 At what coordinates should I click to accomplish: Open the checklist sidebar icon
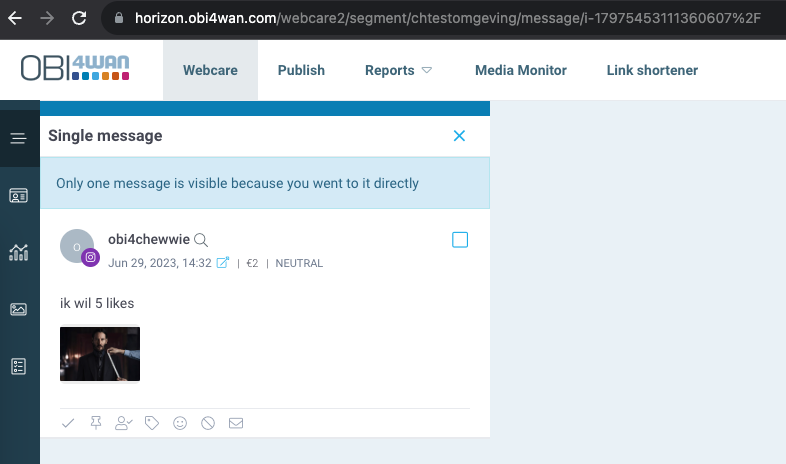tap(19, 366)
